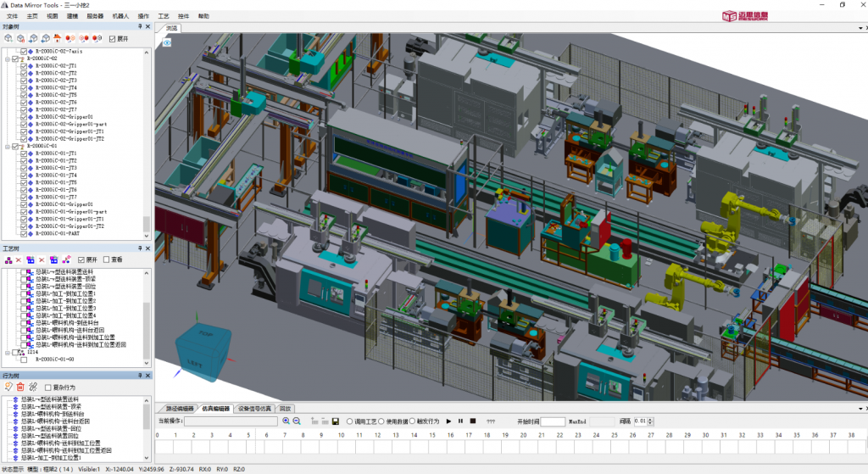
Task: Collapse the 1214 node in 工艺树
Action: [7, 352]
